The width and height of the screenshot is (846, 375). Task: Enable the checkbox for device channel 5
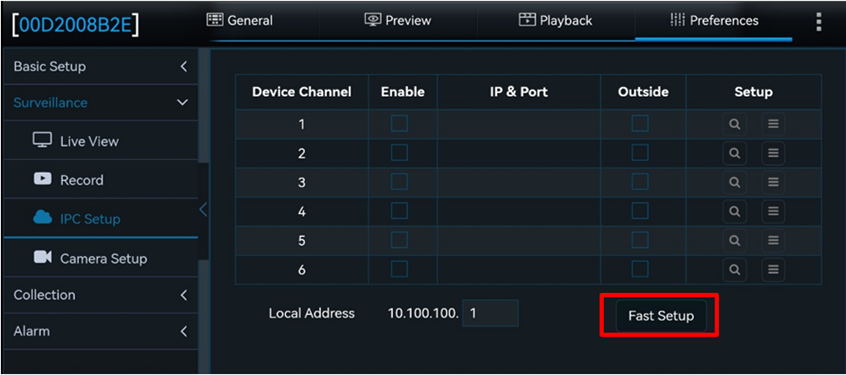pos(399,240)
